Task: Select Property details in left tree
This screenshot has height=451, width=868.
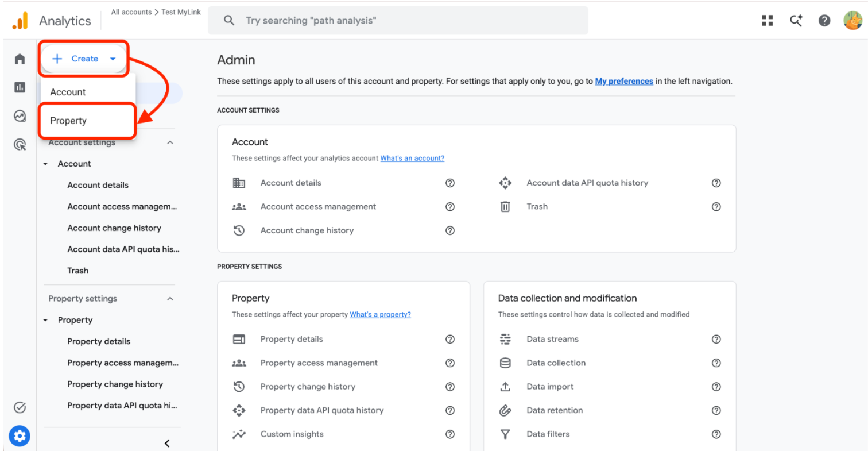Action: [x=99, y=341]
